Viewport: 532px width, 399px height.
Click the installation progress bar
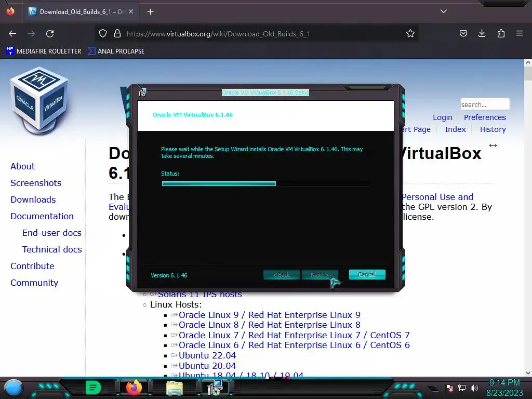pyautogui.click(x=265, y=183)
